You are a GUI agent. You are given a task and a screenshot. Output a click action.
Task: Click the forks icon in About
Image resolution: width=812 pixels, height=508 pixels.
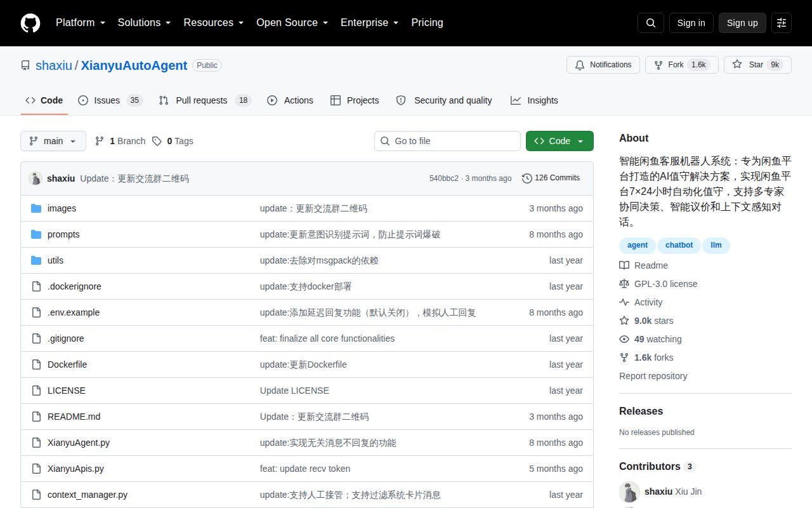624,358
